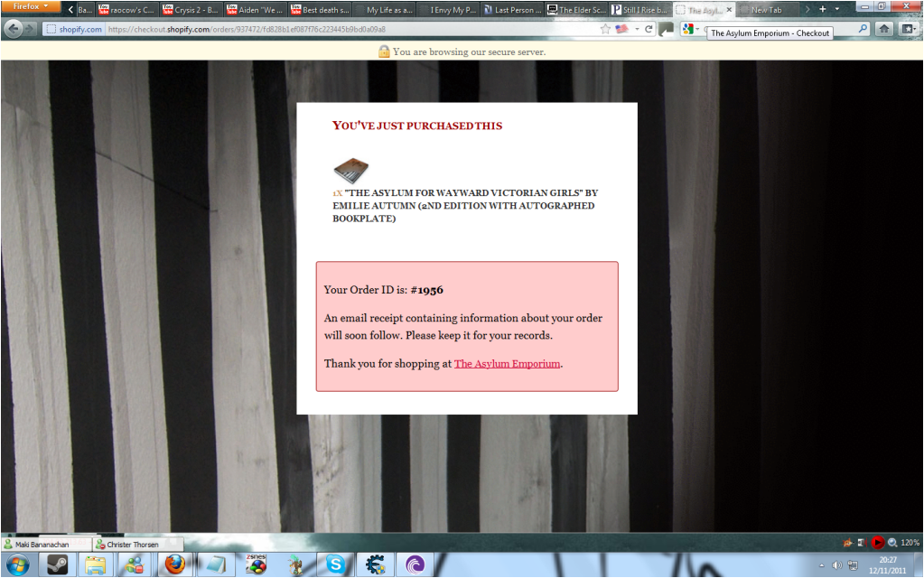Image resolution: width=924 pixels, height=578 pixels.
Task: Click the Firefox taskbar icon
Action: tap(175, 565)
